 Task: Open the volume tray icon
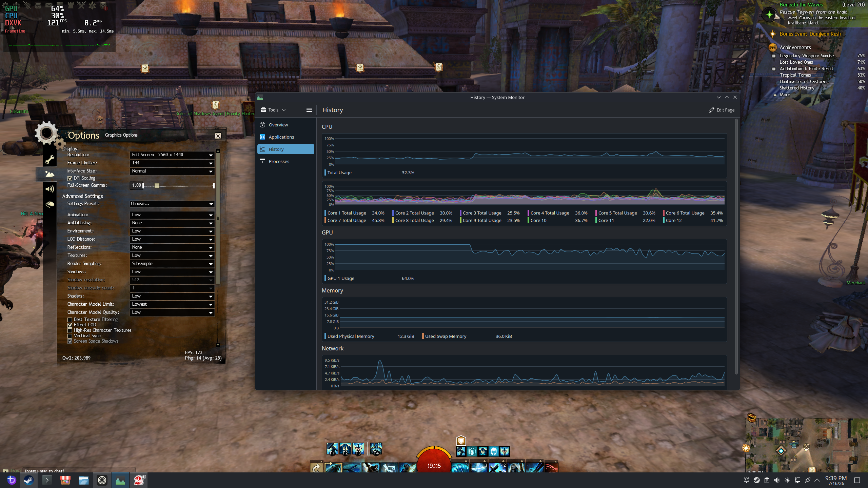[x=777, y=480]
